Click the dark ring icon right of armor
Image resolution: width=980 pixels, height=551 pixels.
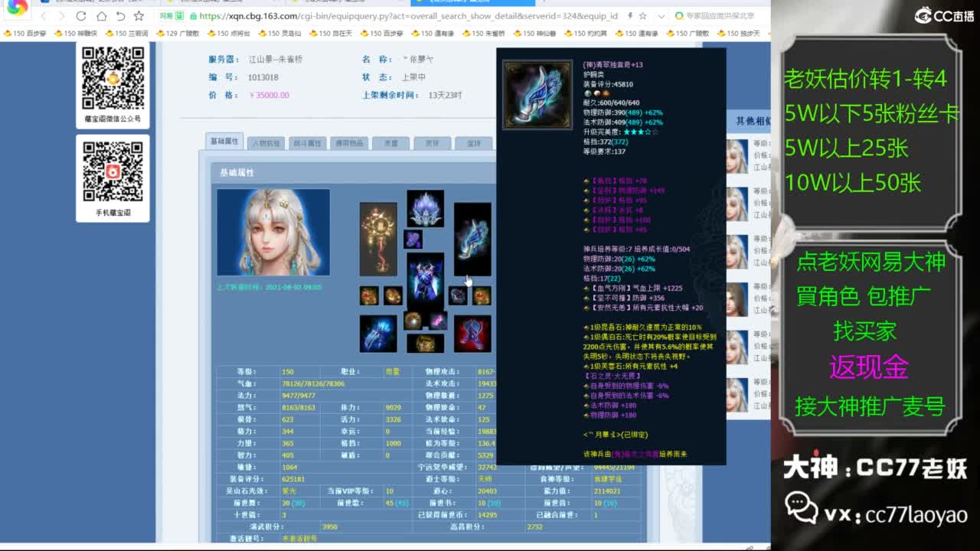(x=458, y=295)
